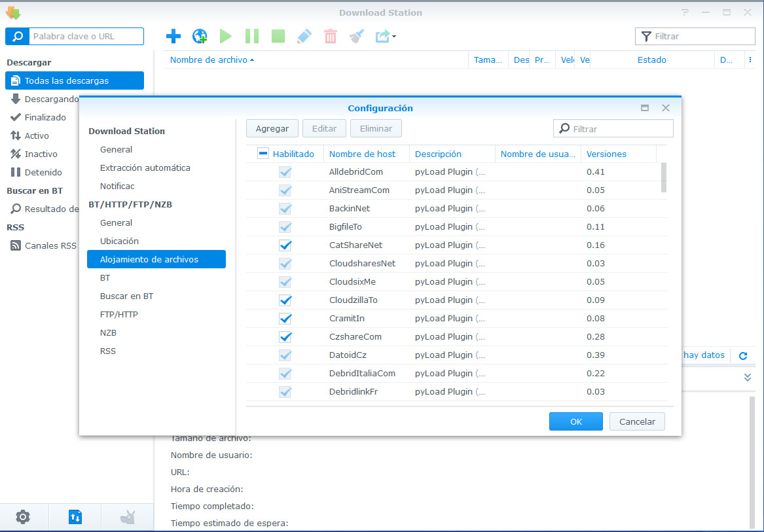
Task: Toggle the DebridItaliaCom enabled checkbox
Action: click(x=285, y=374)
